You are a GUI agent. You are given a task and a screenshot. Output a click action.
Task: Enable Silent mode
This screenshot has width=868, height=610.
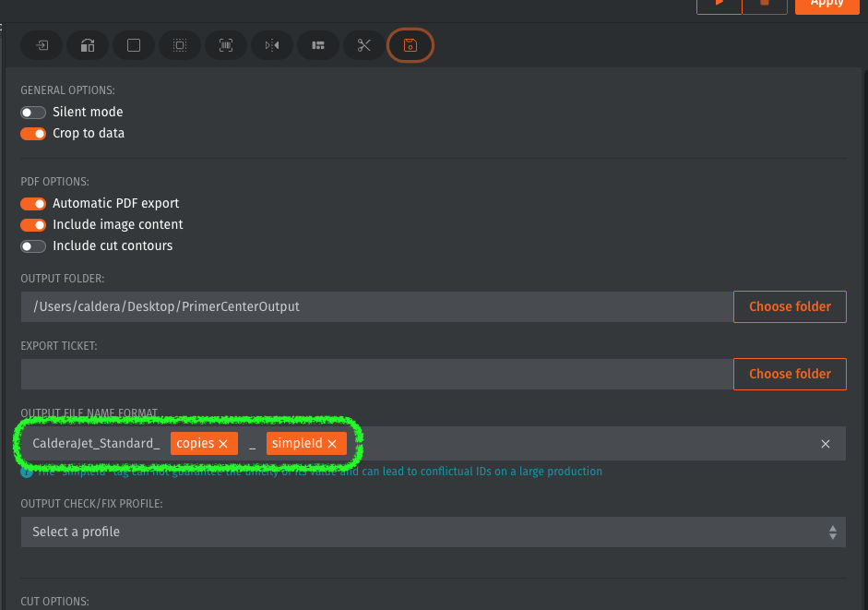click(x=33, y=112)
